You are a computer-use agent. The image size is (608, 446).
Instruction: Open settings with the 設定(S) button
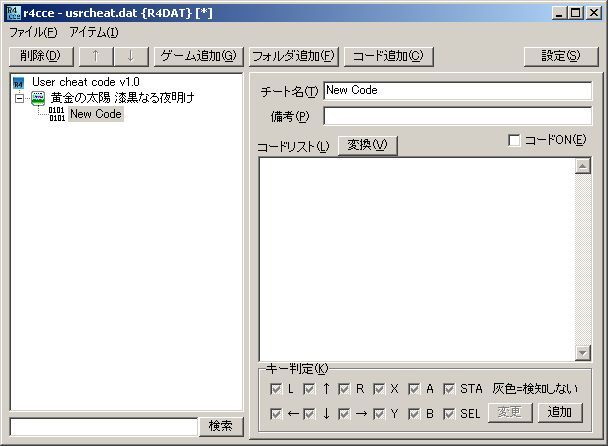[561, 56]
